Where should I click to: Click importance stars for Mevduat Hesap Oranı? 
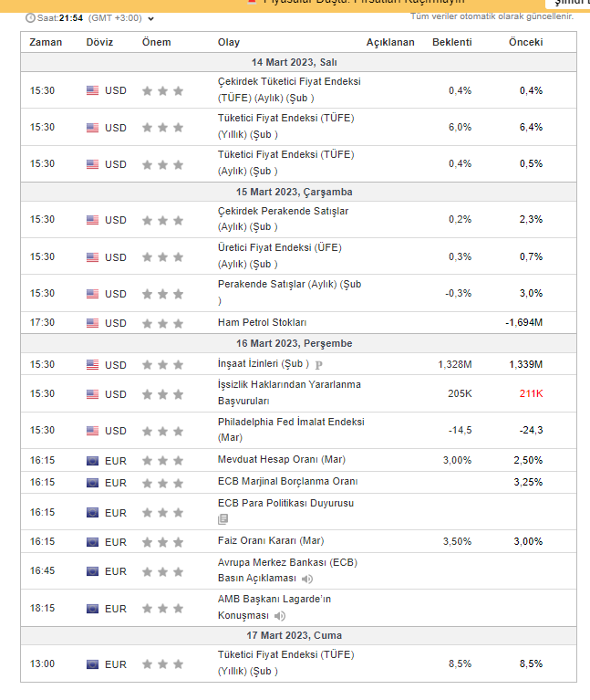tap(163, 460)
